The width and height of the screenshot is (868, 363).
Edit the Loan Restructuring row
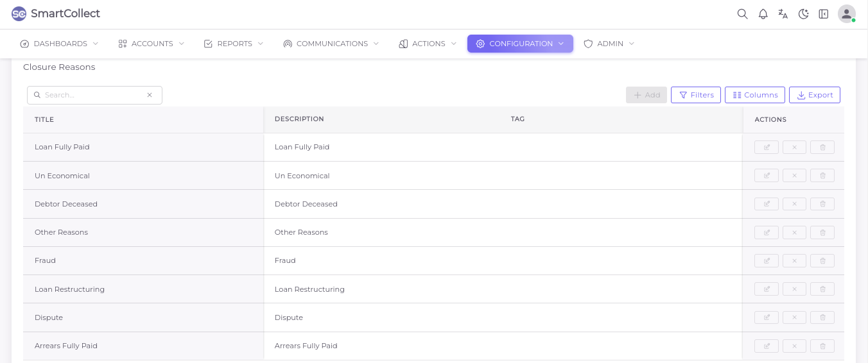766,289
